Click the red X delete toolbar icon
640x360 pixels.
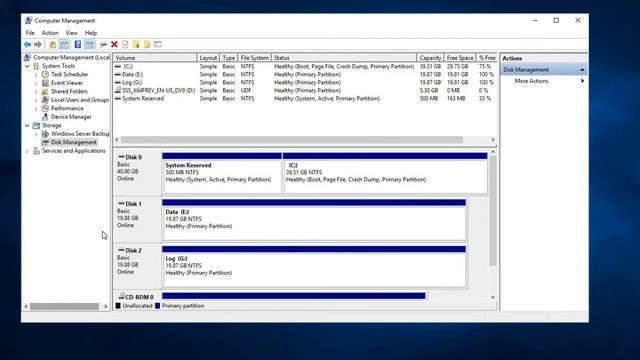(x=114, y=44)
